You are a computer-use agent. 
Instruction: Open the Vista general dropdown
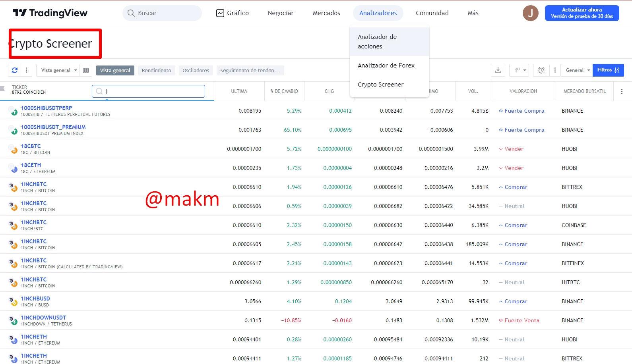coord(58,70)
